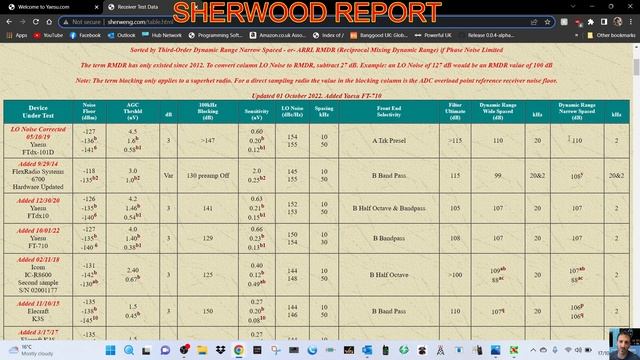Open Task View on the taskbar

[x=147, y=350]
